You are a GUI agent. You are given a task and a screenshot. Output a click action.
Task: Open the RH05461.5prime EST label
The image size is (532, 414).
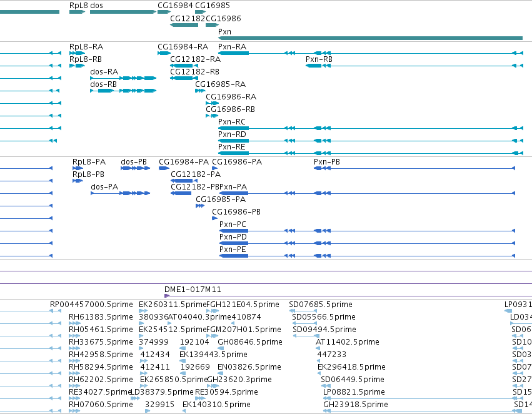101,330
